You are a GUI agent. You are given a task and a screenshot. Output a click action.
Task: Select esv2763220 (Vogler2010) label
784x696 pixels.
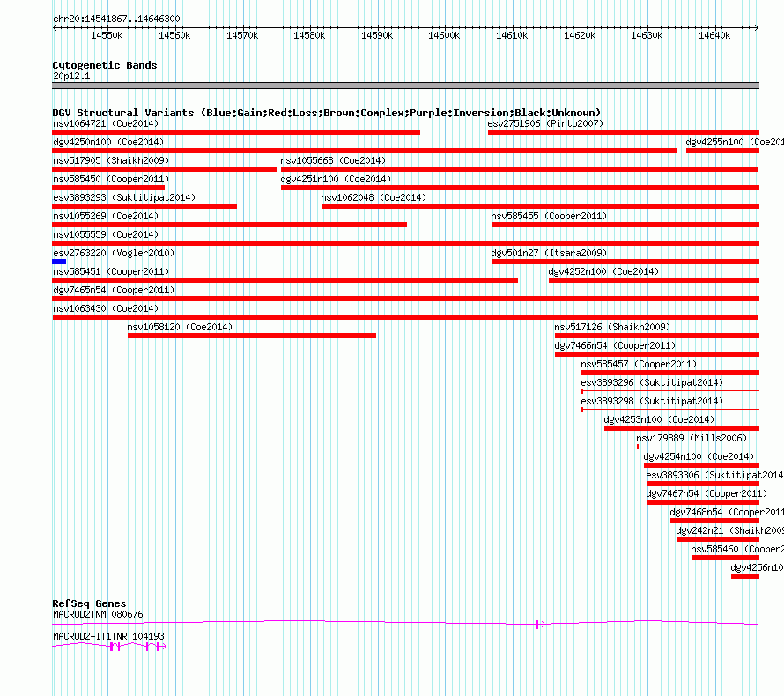(x=114, y=253)
